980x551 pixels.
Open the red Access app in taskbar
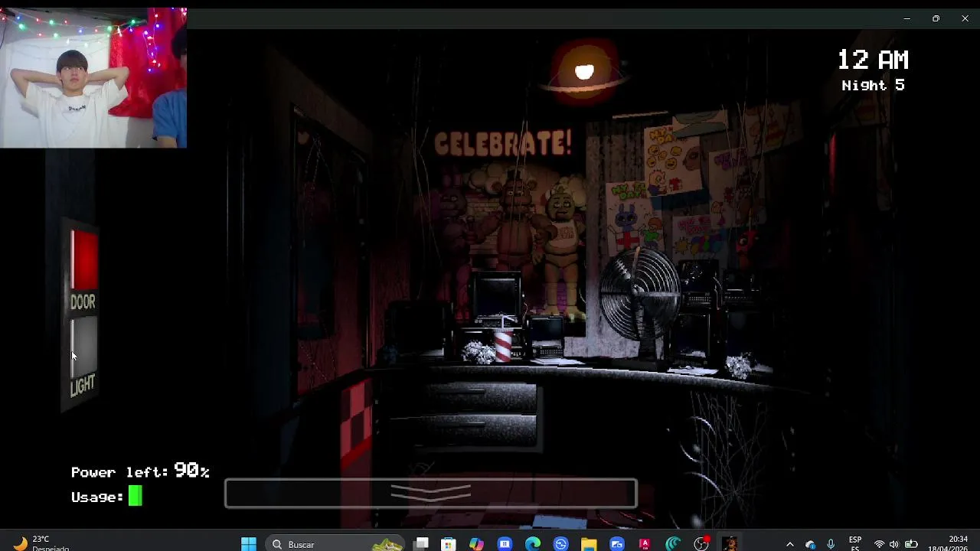pos(645,544)
